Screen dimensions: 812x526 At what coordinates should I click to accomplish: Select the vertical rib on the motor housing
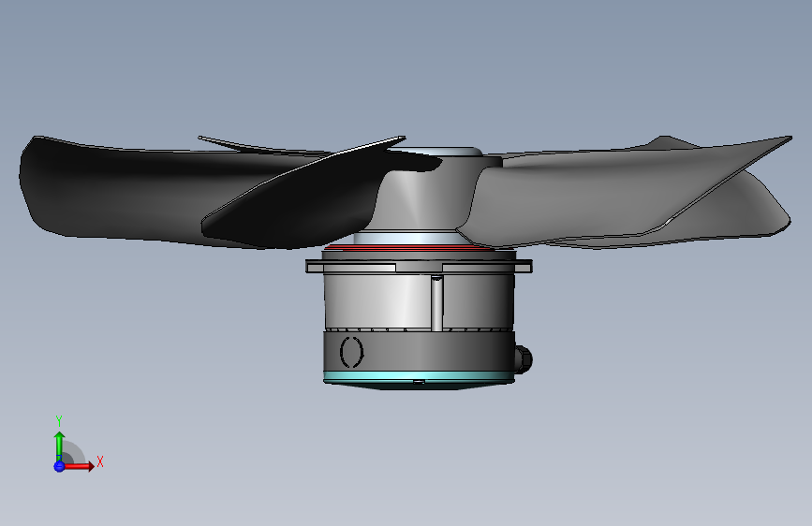(x=436, y=303)
